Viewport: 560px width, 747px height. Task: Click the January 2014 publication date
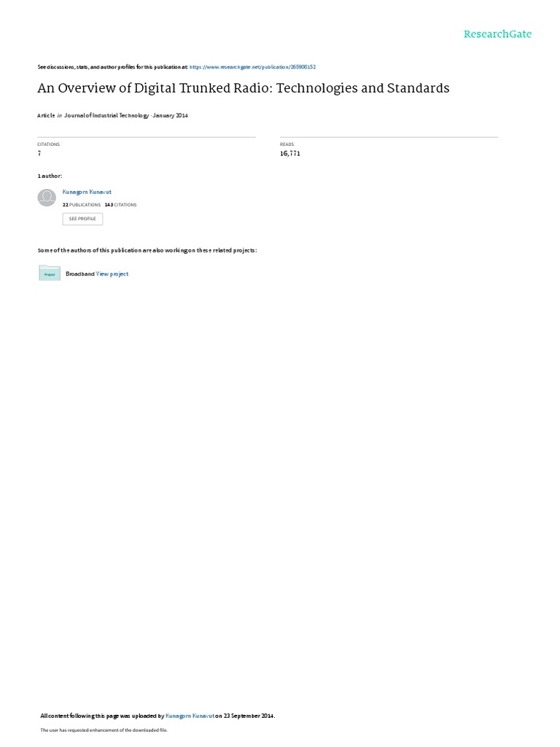[x=171, y=115]
